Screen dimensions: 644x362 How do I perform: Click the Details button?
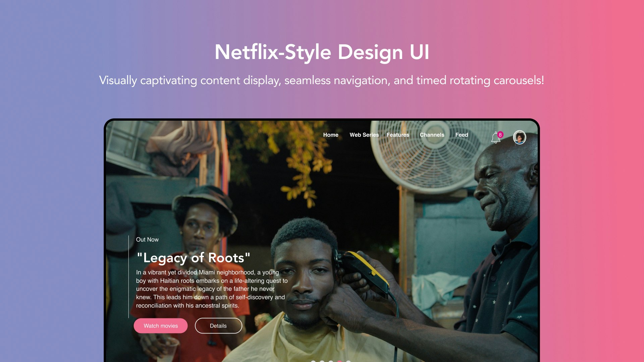(x=218, y=325)
